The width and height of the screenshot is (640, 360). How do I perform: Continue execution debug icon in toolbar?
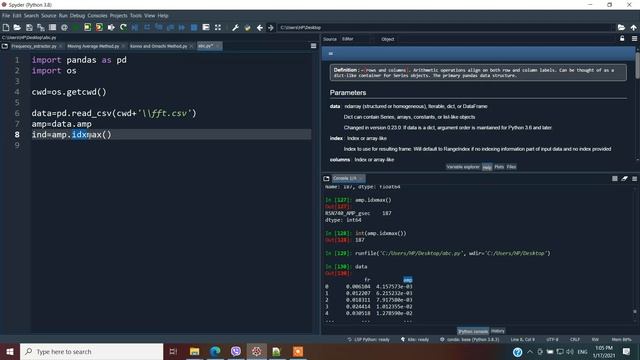(x=182, y=27)
